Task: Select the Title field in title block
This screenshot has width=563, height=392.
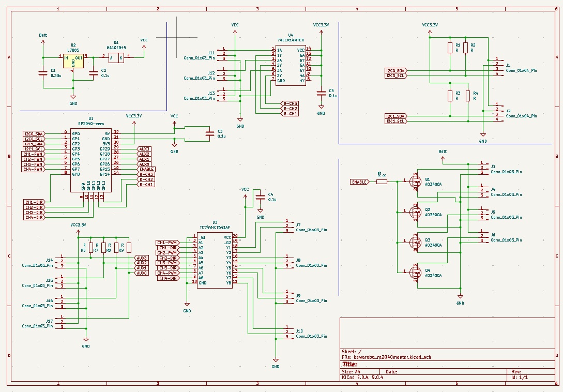Action: pyautogui.click(x=351, y=364)
